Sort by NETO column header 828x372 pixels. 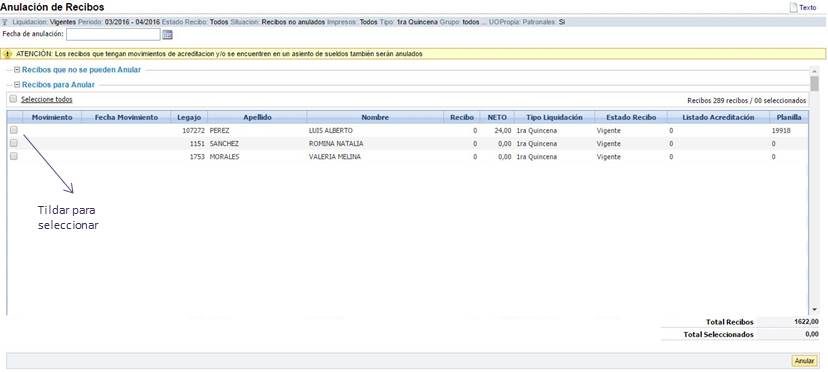[x=497, y=117]
